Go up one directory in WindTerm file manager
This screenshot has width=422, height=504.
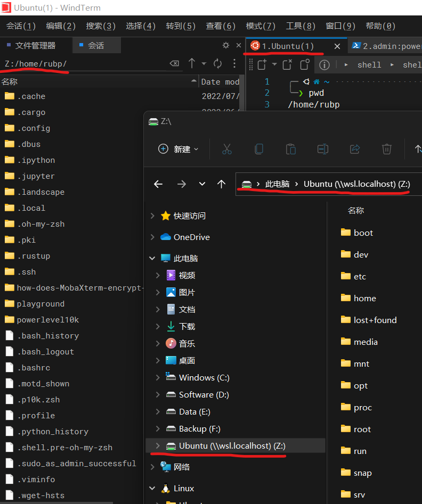(192, 63)
